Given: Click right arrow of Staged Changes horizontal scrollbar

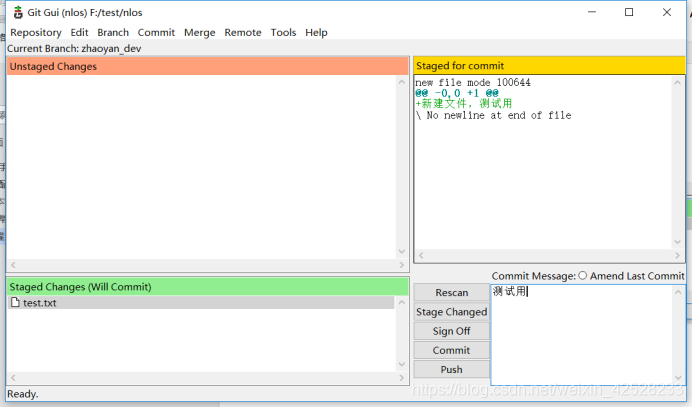Looking at the screenshot, I should coord(402,377).
